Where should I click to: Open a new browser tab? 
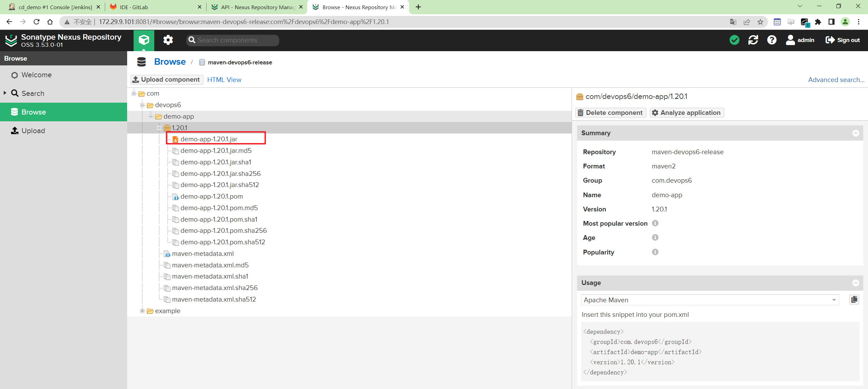(418, 7)
